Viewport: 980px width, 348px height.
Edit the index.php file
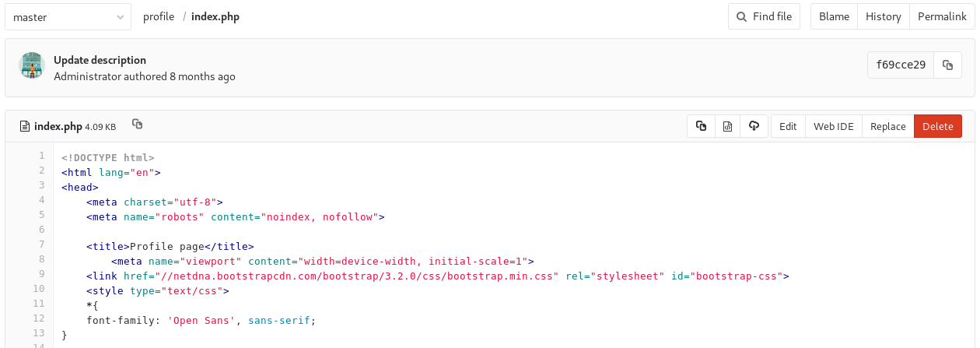click(x=788, y=126)
